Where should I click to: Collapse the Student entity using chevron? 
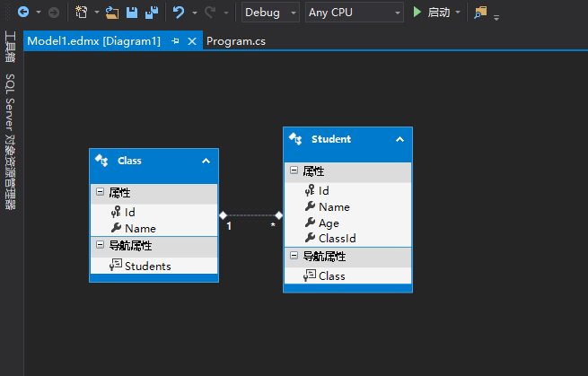399,139
